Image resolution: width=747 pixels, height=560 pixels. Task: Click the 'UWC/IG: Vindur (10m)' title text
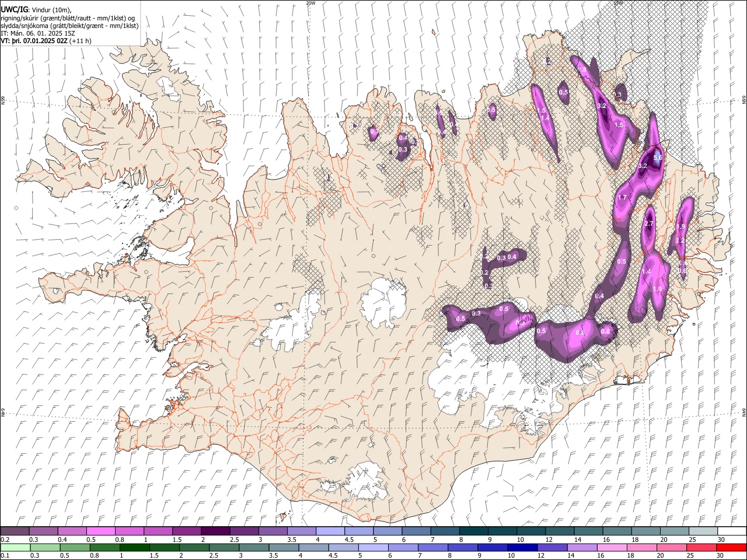click(x=36, y=10)
